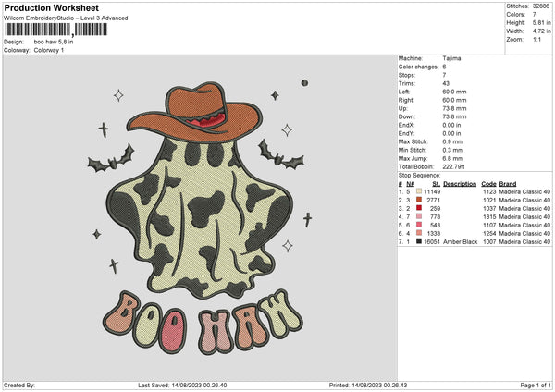Click the Code column header
The width and height of the screenshot is (555, 392).
(488, 183)
